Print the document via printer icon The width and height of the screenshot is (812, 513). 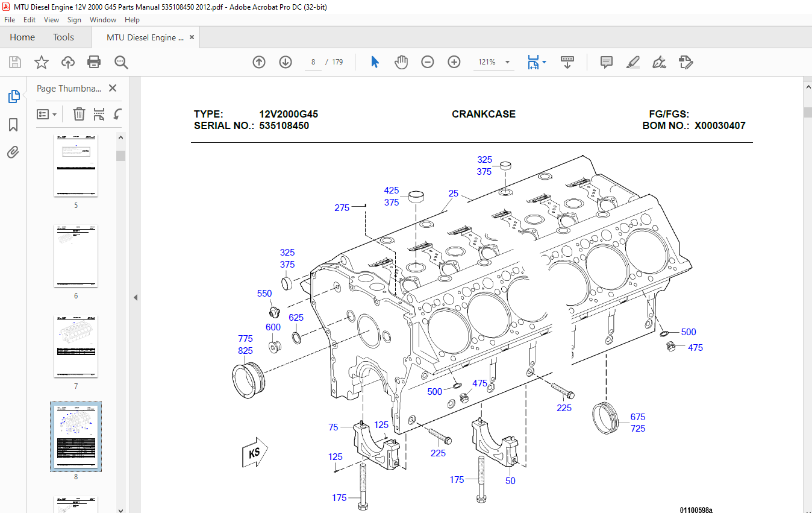point(94,61)
